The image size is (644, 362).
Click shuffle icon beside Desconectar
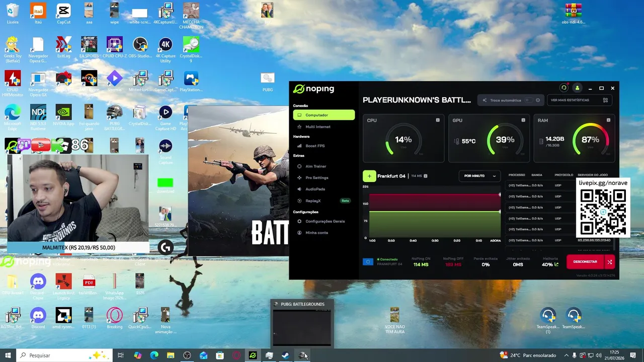[609, 262]
